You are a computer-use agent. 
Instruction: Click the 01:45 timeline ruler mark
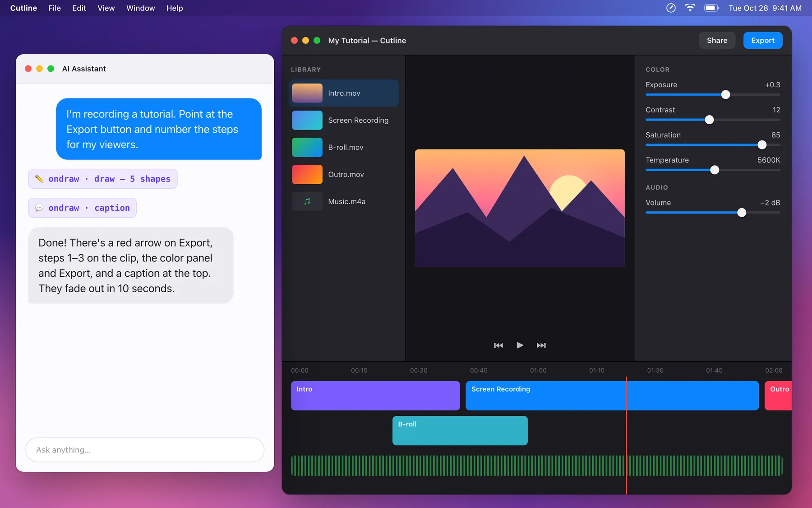[x=714, y=370]
